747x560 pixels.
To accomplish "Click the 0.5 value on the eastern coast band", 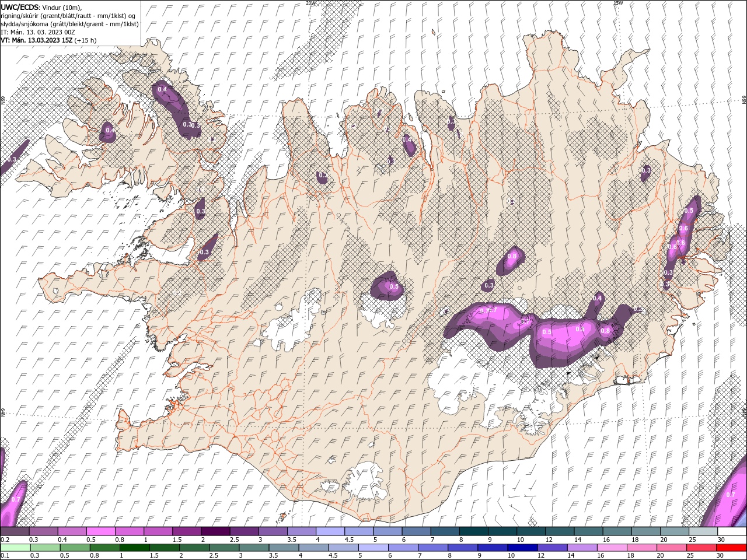I will [x=689, y=211].
